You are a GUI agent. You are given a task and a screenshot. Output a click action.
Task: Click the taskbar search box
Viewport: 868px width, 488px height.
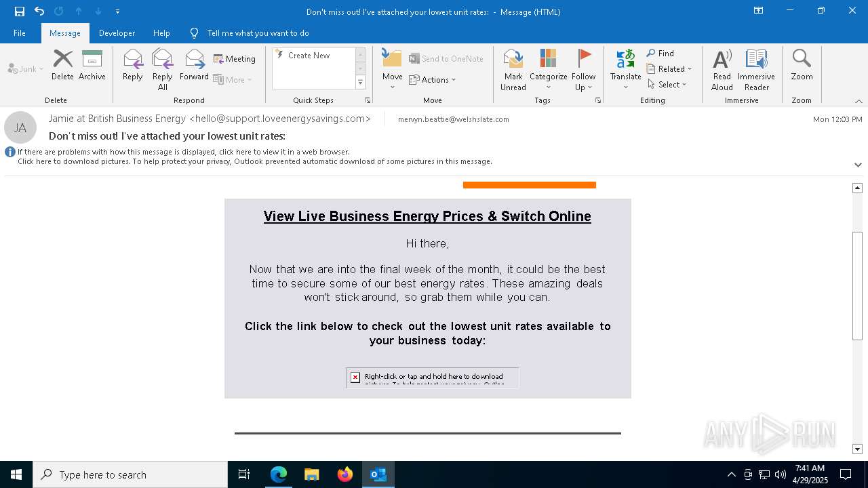coord(130,474)
